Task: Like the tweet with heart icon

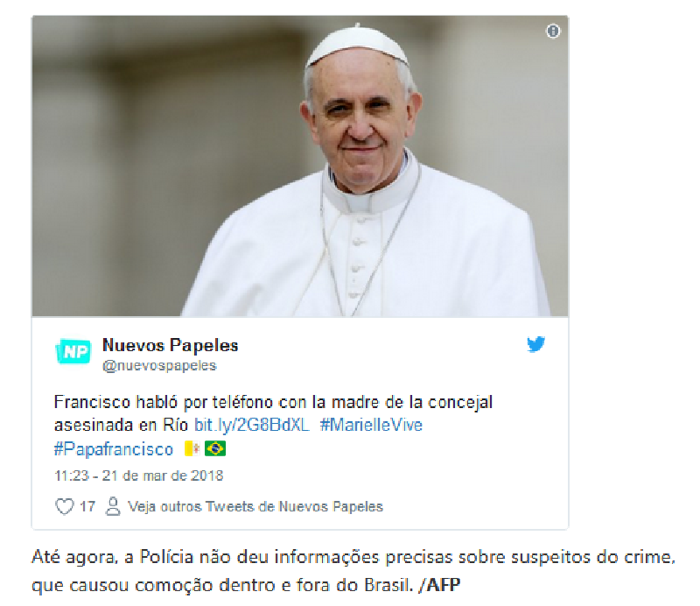Action: [x=64, y=506]
